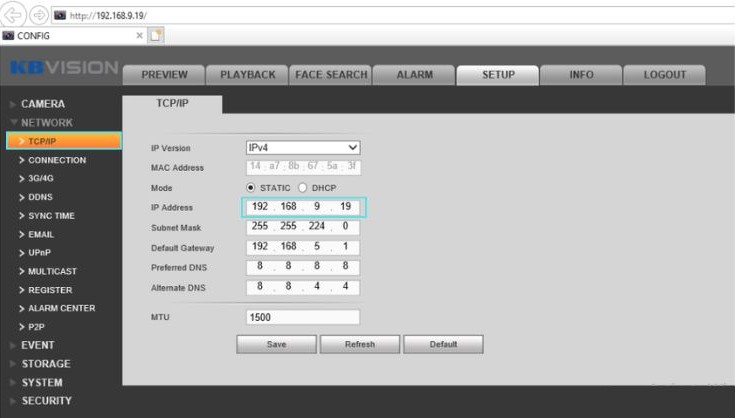Expand the STORAGE section in sidebar
Viewport: 735px width, 418px height.
[x=45, y=364]
